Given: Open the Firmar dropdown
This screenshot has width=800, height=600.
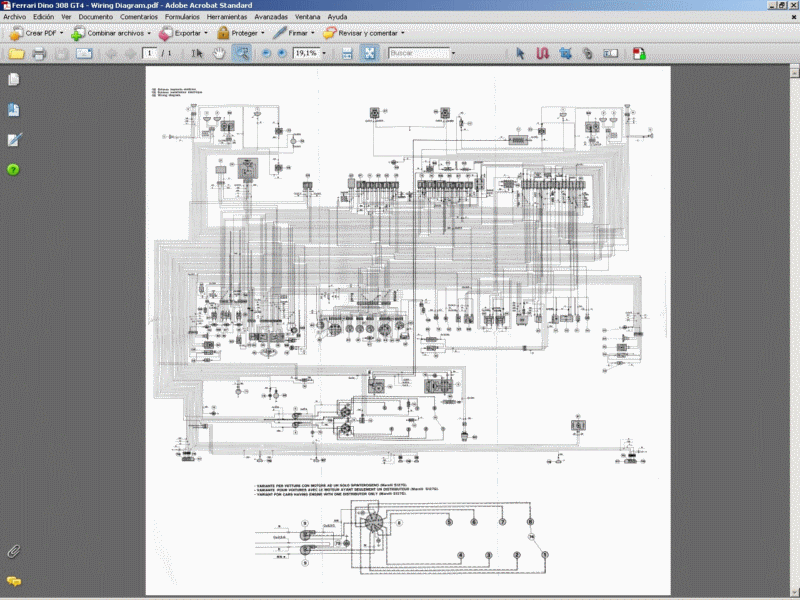Looking at the screenshot, I should pyautogui.click(x=293, y=33).
